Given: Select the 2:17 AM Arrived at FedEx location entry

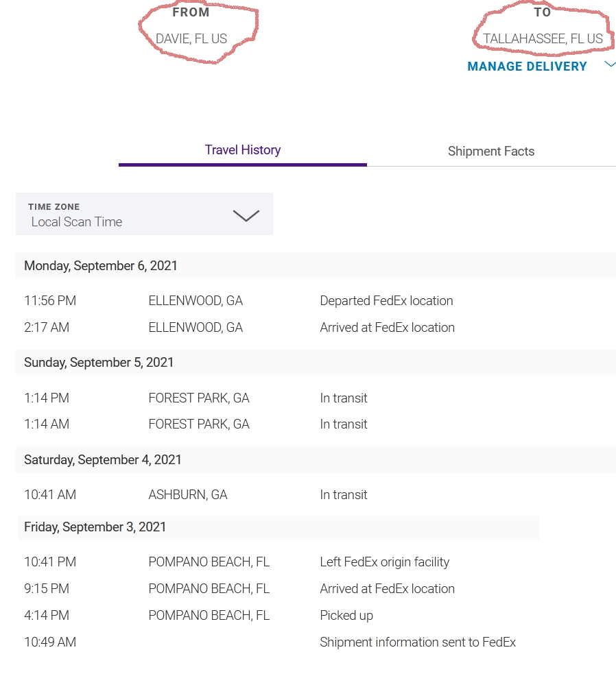Looking at the screenshot, I should pos(387,328).
